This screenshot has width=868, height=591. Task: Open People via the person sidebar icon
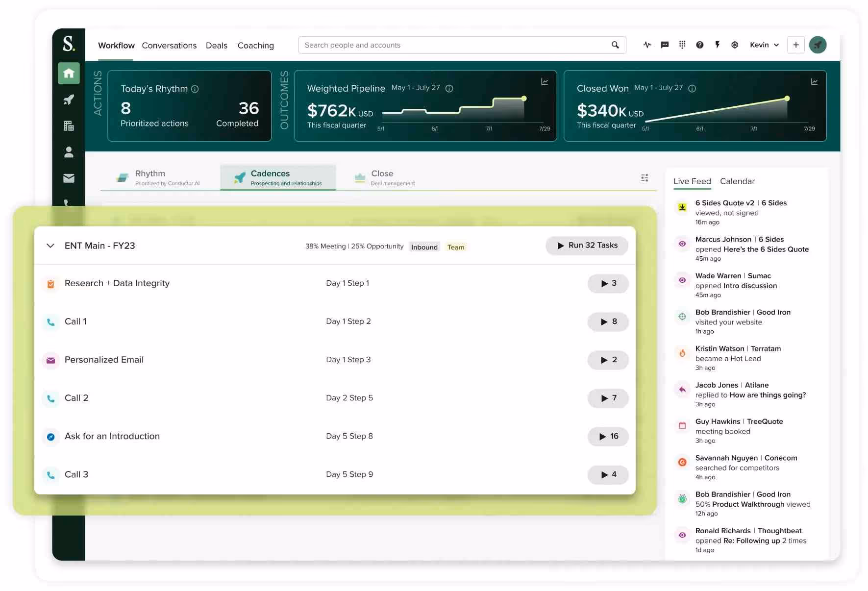pos(69,152)
